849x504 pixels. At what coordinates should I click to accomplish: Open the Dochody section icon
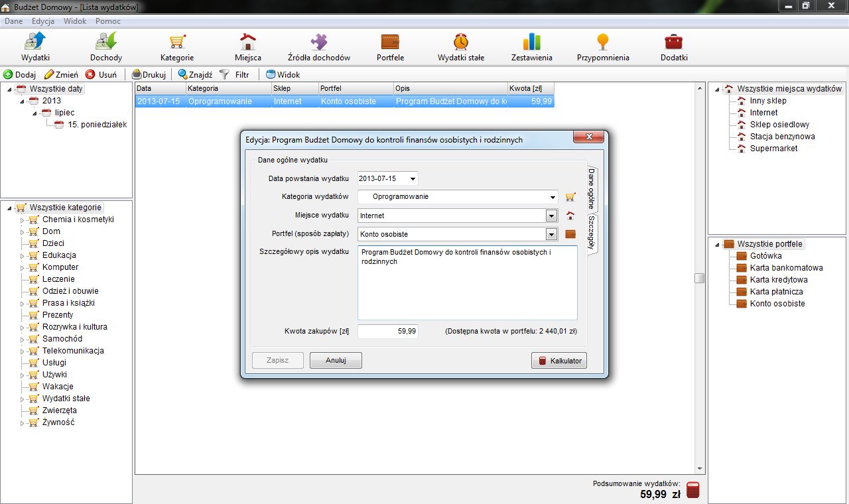pos(106,41)
